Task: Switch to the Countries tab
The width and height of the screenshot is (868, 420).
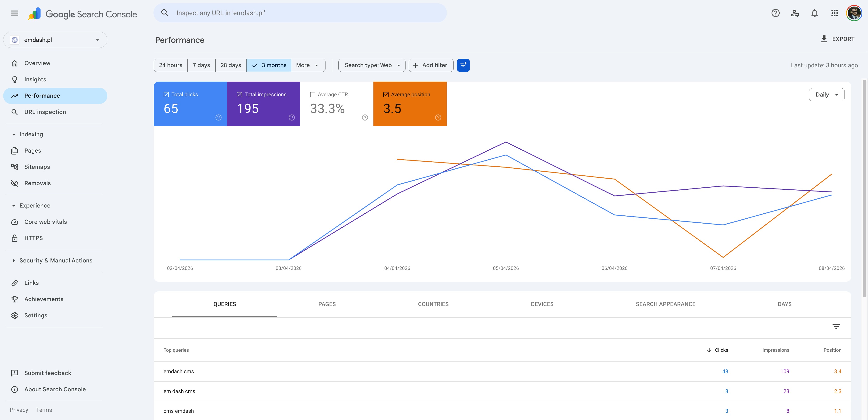Action: pyautogui.click(x=433, y=304)
